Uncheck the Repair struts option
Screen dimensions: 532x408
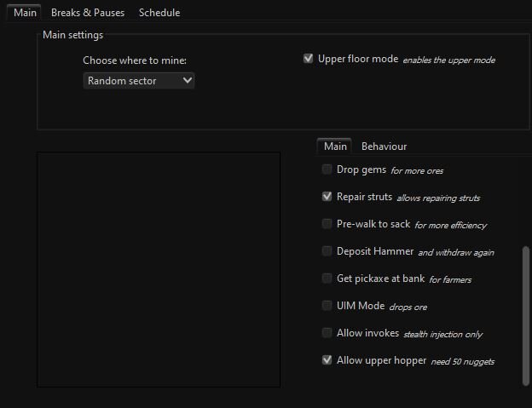327,197
